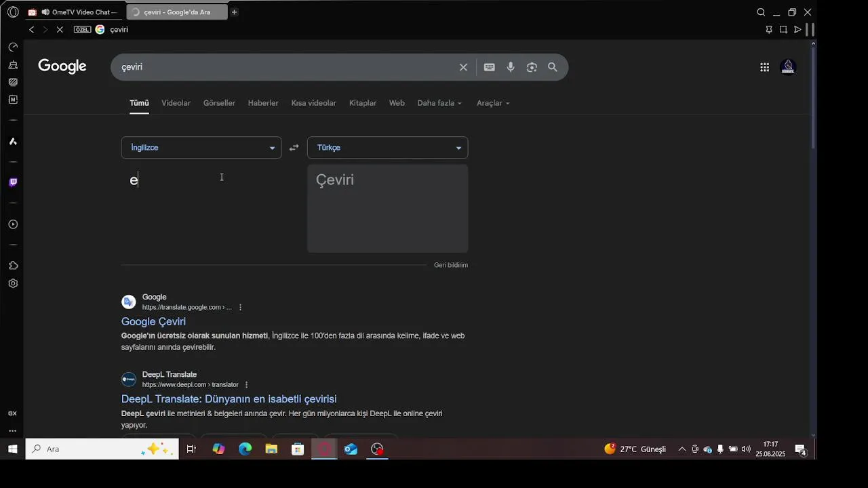The width and height of the screenshot is (868, 488).
Task: Open Twitch panel in sidebar
Action: click(x=13, y=182)
